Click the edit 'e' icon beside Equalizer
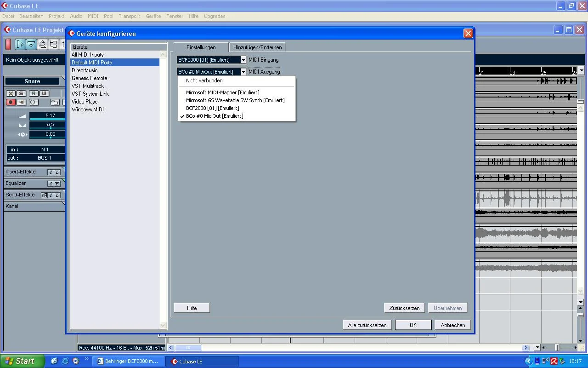This screenshot has width=588, height=368. [51, 184]
